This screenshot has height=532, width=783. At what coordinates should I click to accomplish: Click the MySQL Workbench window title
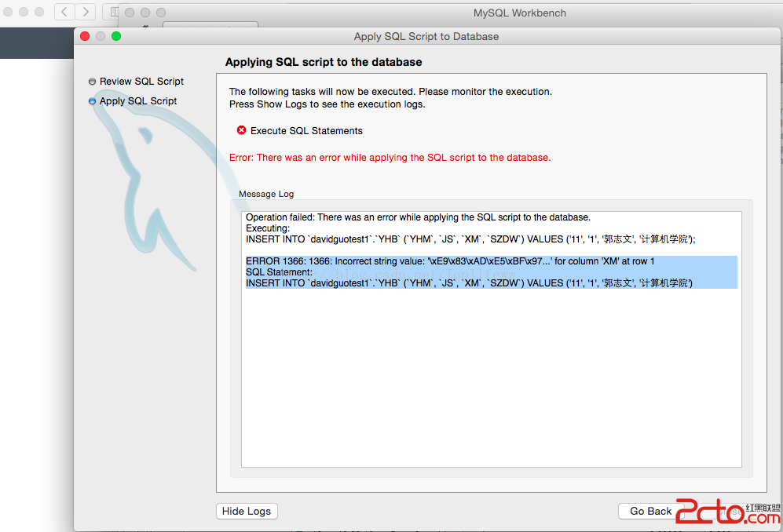[519, 13]
